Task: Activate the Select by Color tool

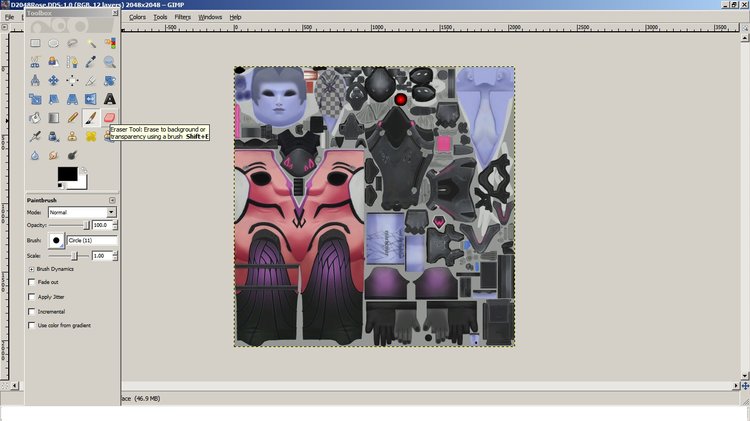Action: click(x=110, y=44)
